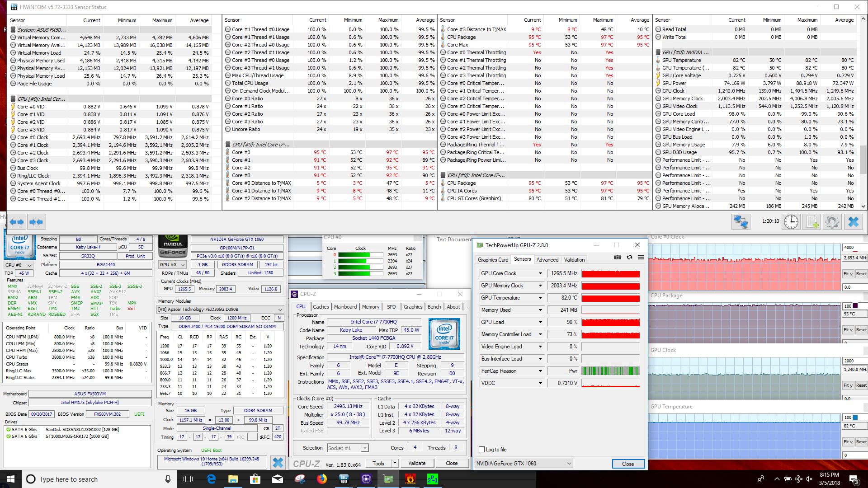Click the HWiNFO clock reset timer icon
This screenshot has width=868, height=488.
coord(791,221)
